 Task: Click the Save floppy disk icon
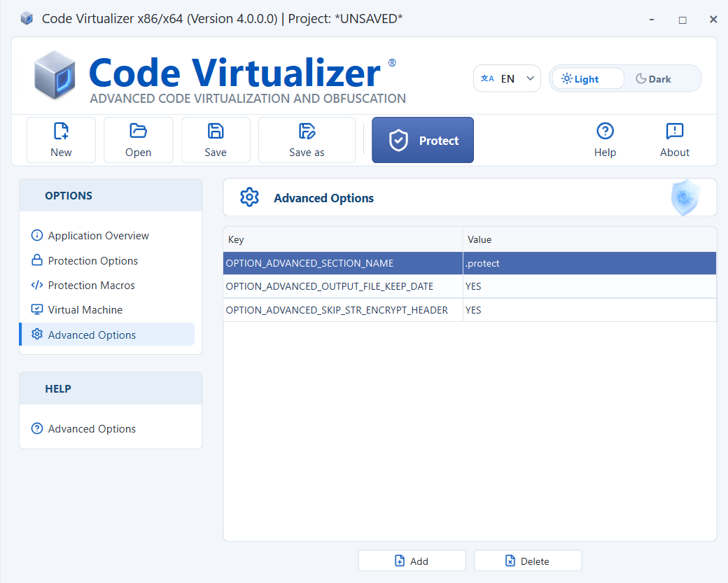pyautogui.click(x=216, y=131)
